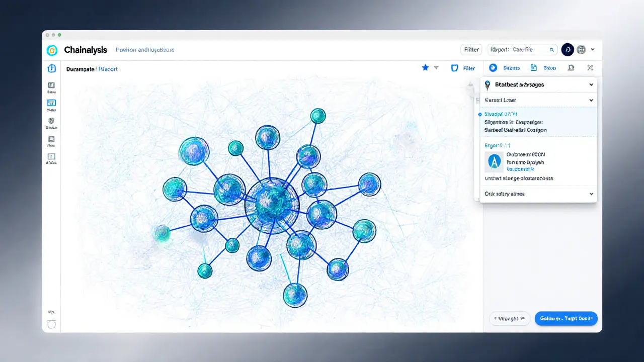The height and width of the screenshot is (362, 644).
Task: Open the globe icon in left sidebar
Action: point(51,121)
